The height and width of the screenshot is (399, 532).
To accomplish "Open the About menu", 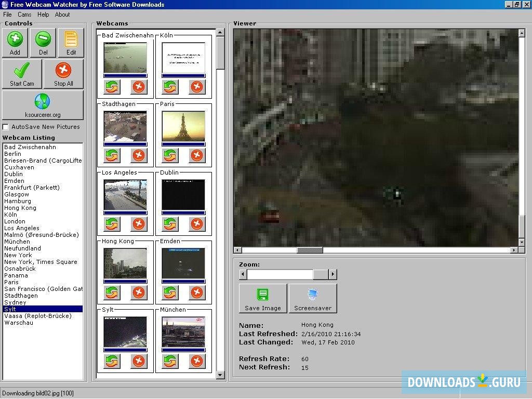I will (62, 15).
